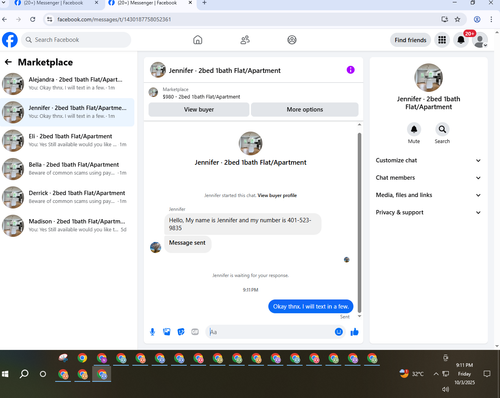Open the Chrome profile icon in toolbar

tap(477, 19)
